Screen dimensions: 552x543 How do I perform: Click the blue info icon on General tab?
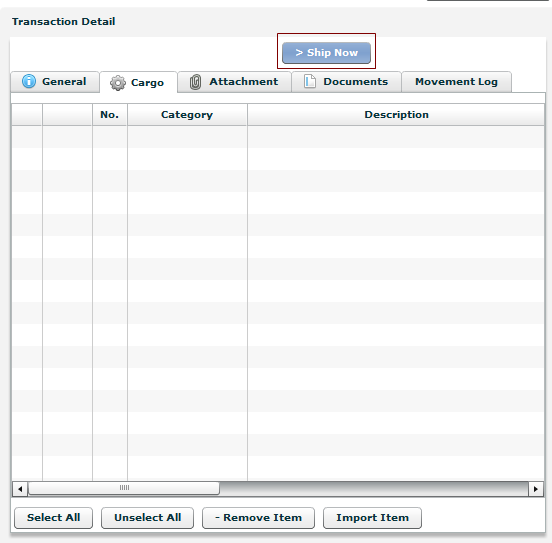(29, 81)
